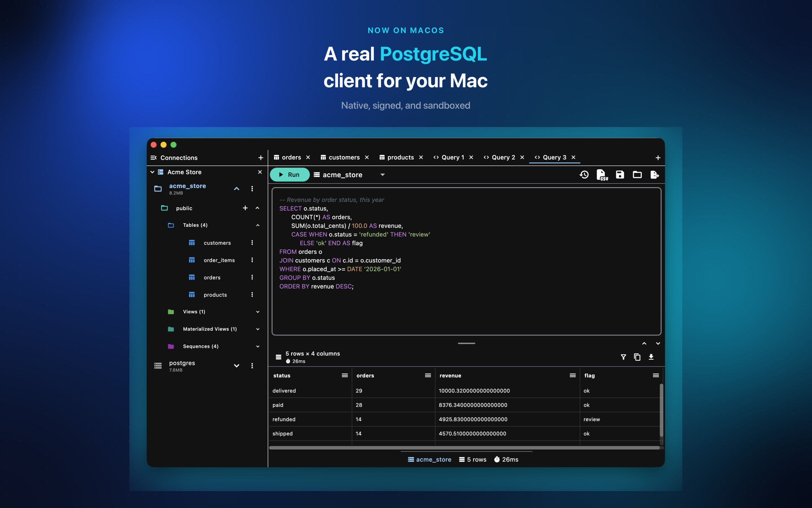Screen dimensions: 812x508
Task: Select the customers table in the tree
Action: click(217, 243)
